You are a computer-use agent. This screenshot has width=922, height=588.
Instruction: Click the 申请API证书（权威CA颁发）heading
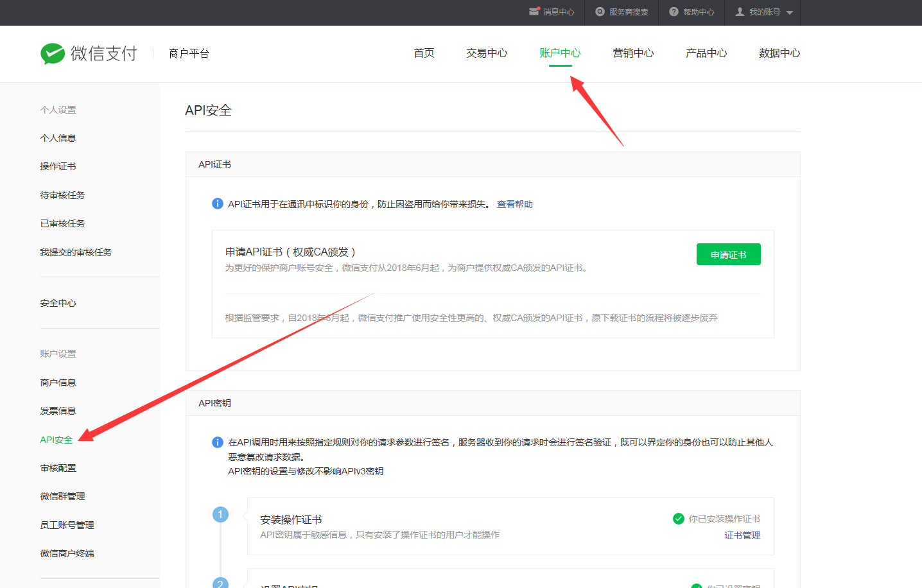(x=290, y=252)
